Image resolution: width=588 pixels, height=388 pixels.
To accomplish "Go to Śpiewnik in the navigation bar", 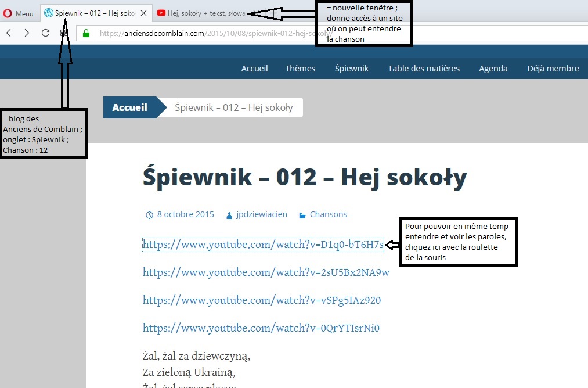I will pyautogui.click(x=351, y=69).
